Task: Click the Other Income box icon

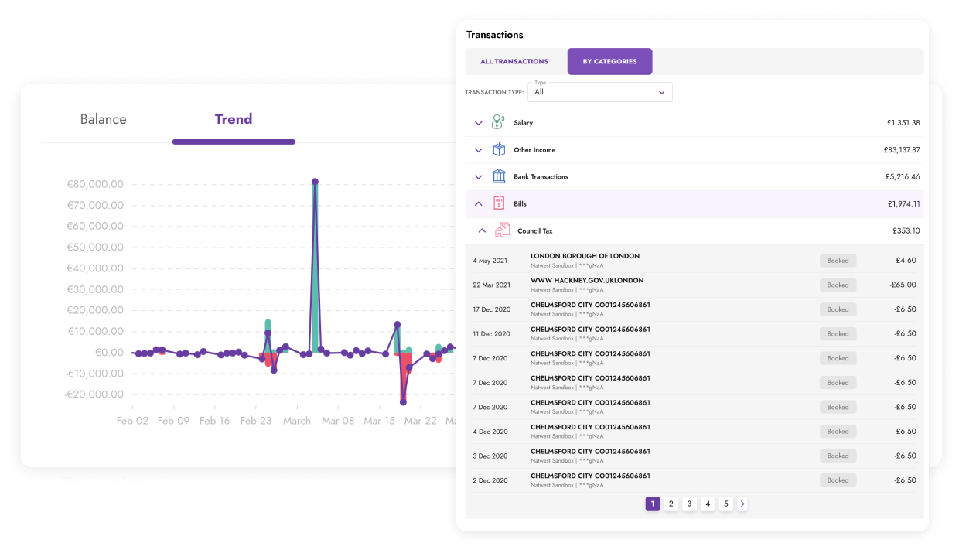Action: tap(499, 150)
